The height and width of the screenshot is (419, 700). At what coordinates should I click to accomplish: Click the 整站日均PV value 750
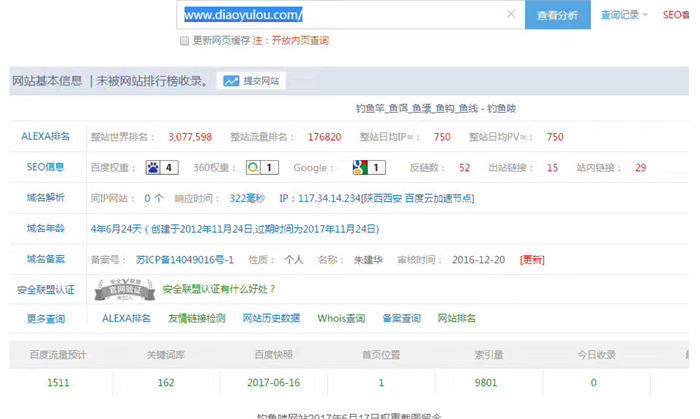click(555, 137)
